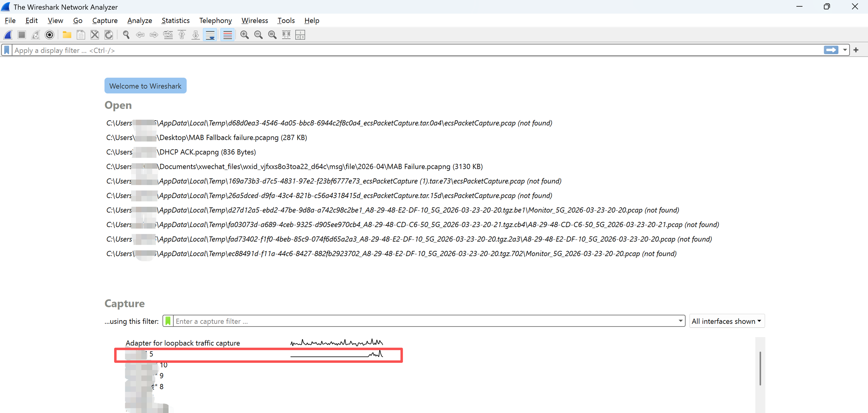Open the 169a73b3 ecsPacketCapture (1) entry

pyautogui.click(x=334, y=181)
